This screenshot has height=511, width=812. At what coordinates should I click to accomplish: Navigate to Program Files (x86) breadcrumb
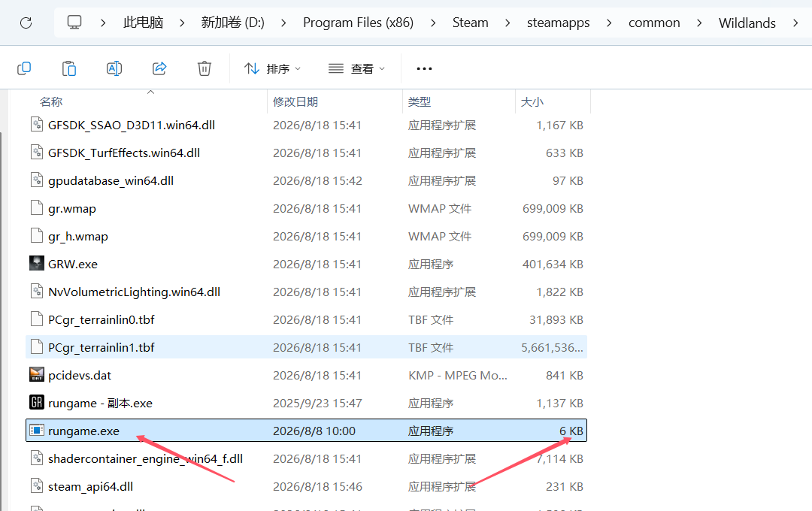pos(359,23)
